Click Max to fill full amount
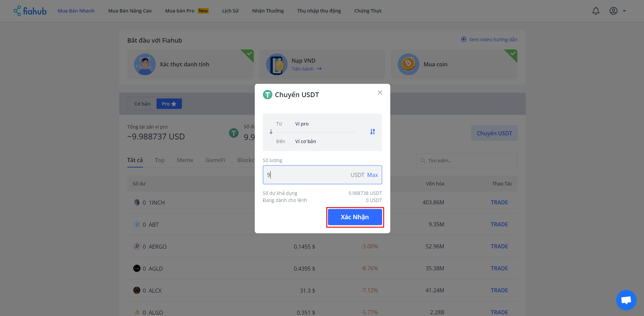This screenshot has width=644, height=316. [372, 175]
